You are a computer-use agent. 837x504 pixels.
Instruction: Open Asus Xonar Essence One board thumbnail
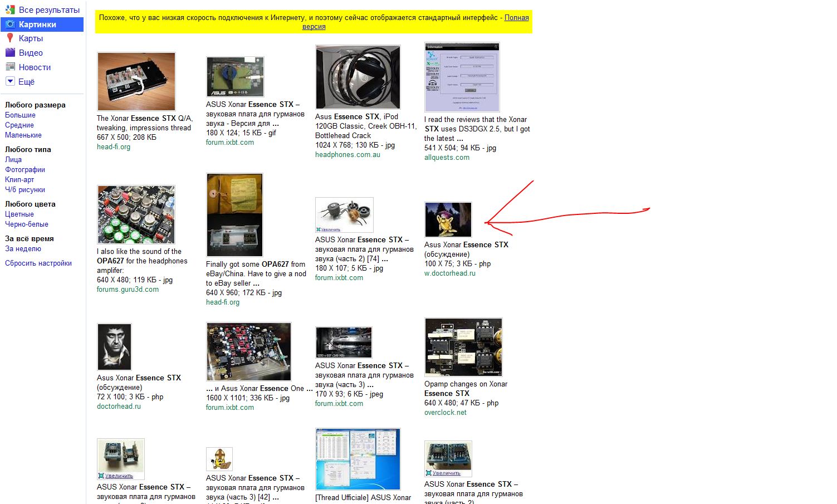(248, 351)
